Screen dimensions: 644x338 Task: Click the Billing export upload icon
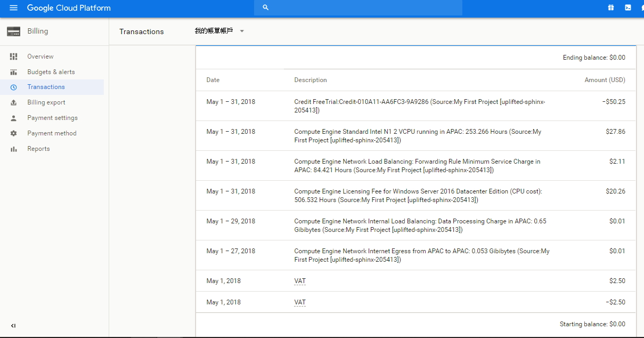point(14,102)
